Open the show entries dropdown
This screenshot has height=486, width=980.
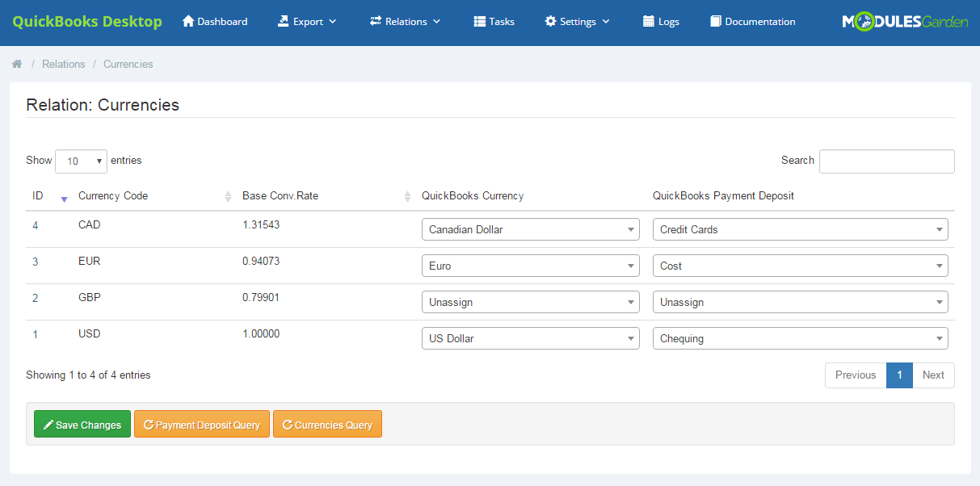81,161
